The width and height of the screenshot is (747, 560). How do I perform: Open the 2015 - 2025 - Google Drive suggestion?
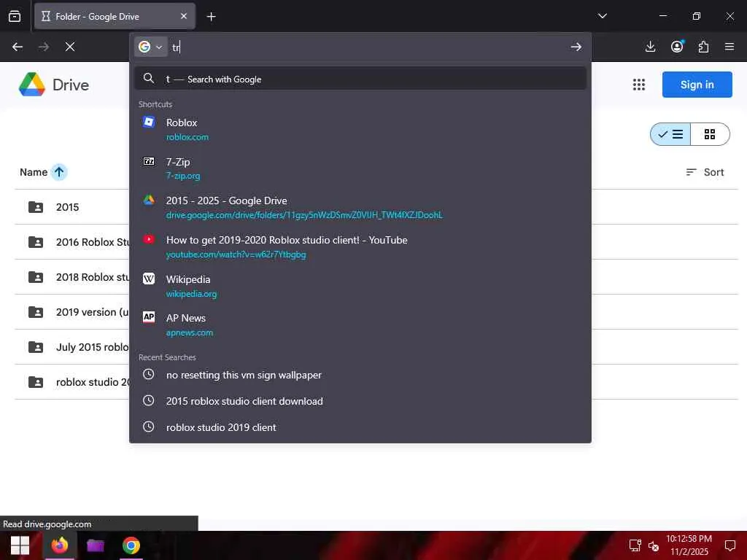(360, 208)
